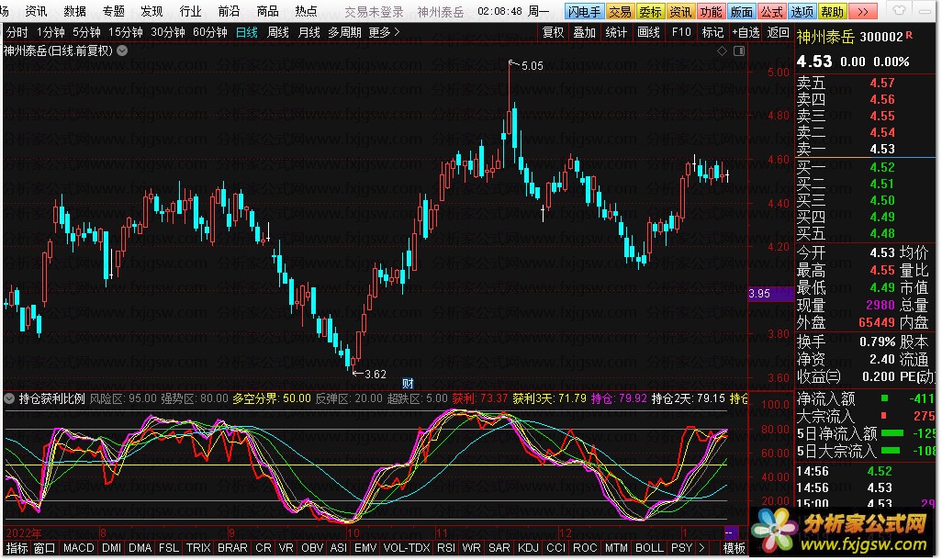Click the 委标 button

(x=650, y=11)
